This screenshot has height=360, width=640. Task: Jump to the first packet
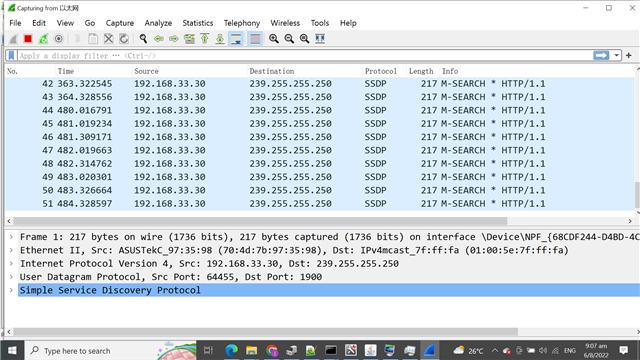tap(204, 39)
